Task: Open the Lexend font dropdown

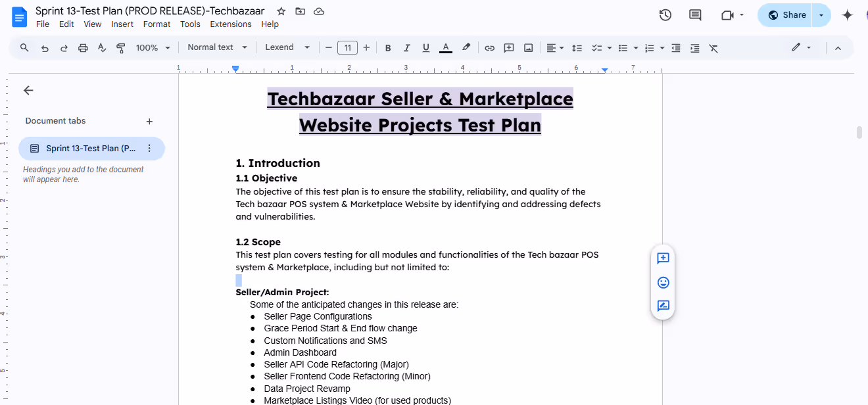Action: coord(287,47)
